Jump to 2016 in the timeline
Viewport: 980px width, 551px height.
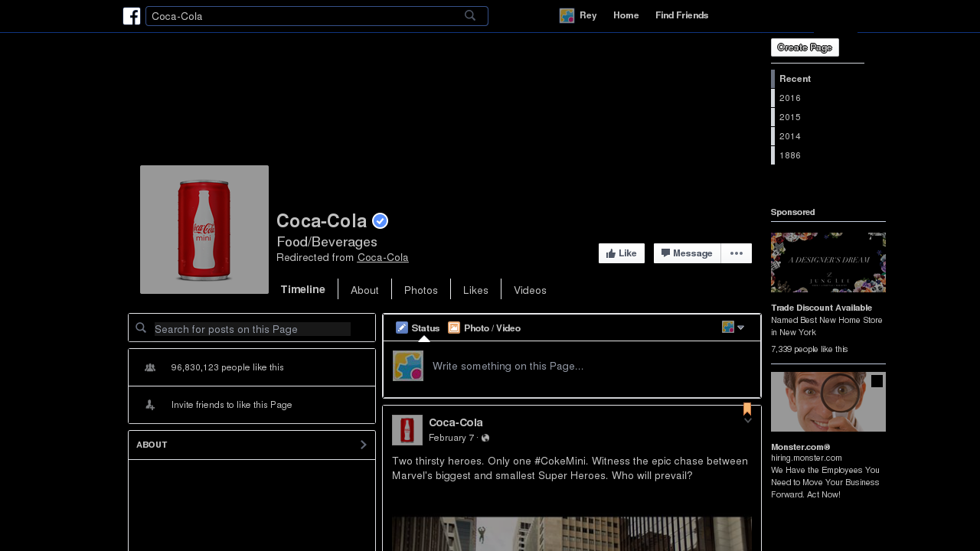790,98
